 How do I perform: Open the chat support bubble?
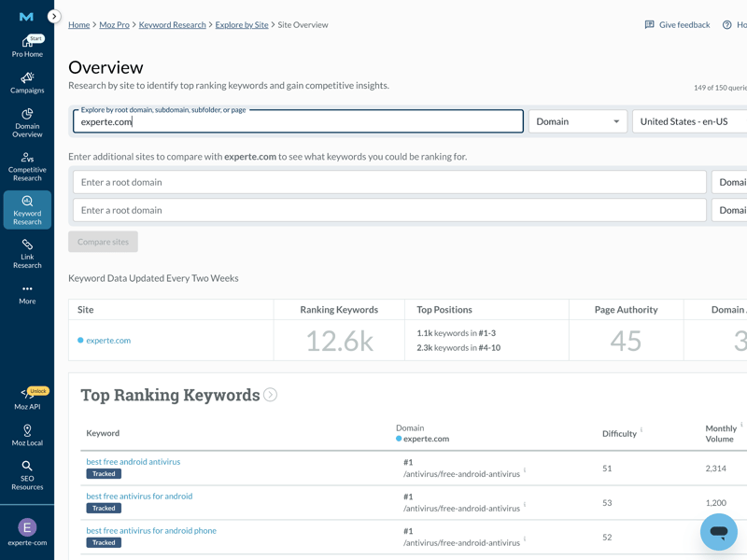point(718,532)
